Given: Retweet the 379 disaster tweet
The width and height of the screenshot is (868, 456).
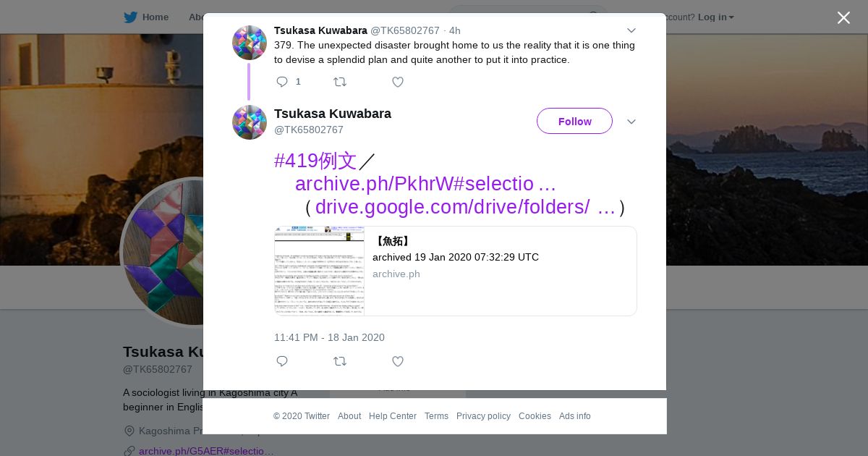Looking at the screenshot, I should pyautogui.click(x=340, y=82).
